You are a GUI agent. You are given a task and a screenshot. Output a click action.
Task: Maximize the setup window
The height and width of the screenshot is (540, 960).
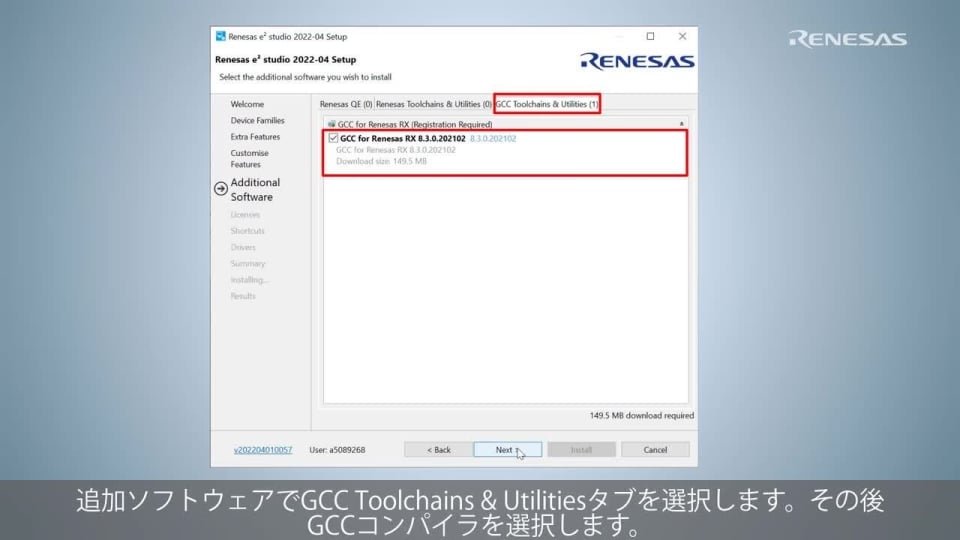pos(650,37)
